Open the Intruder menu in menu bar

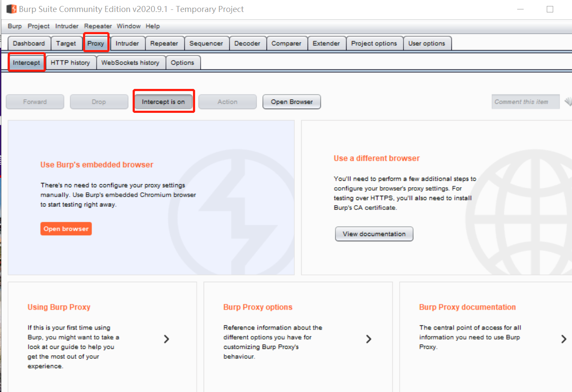point(67,26)
